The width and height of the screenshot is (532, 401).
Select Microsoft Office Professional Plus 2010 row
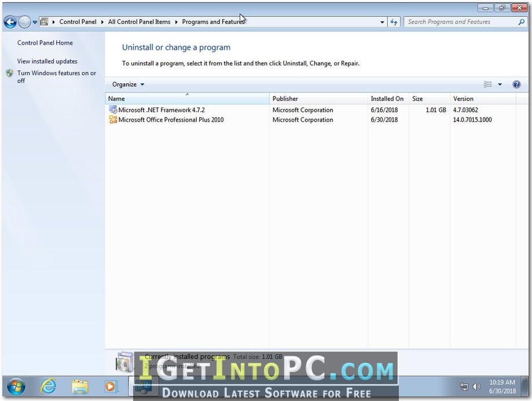point(310,119)
